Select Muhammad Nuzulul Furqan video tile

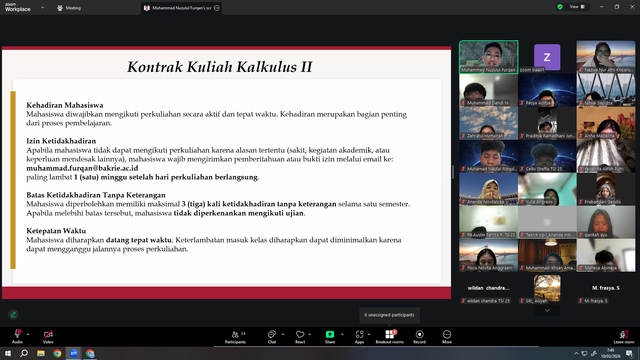tap(489, 57)
